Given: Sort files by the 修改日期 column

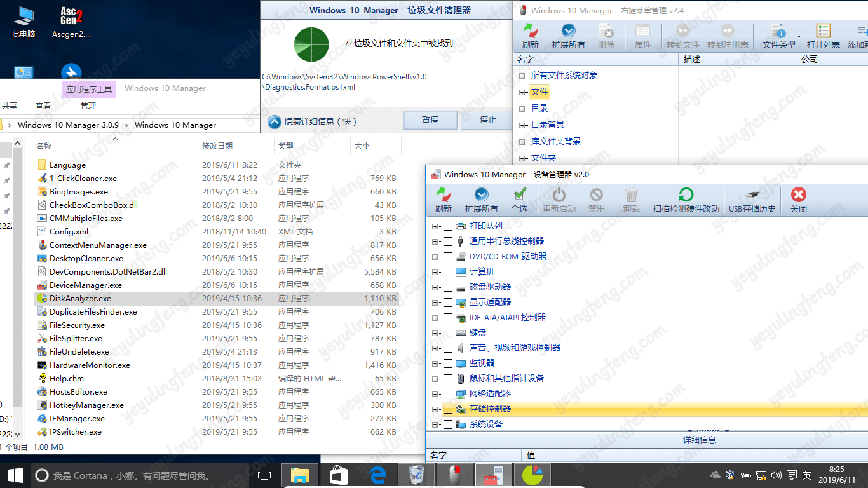Looking at the screenshot, I should pos(217,146).
